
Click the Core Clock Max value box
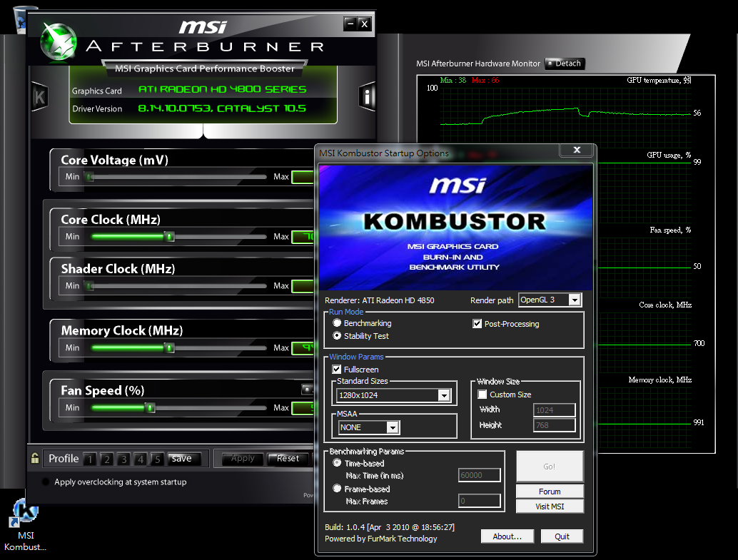point(303,237)
